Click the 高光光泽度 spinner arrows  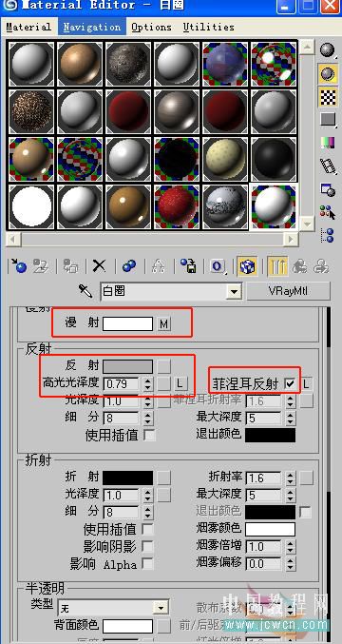(148, 384)
